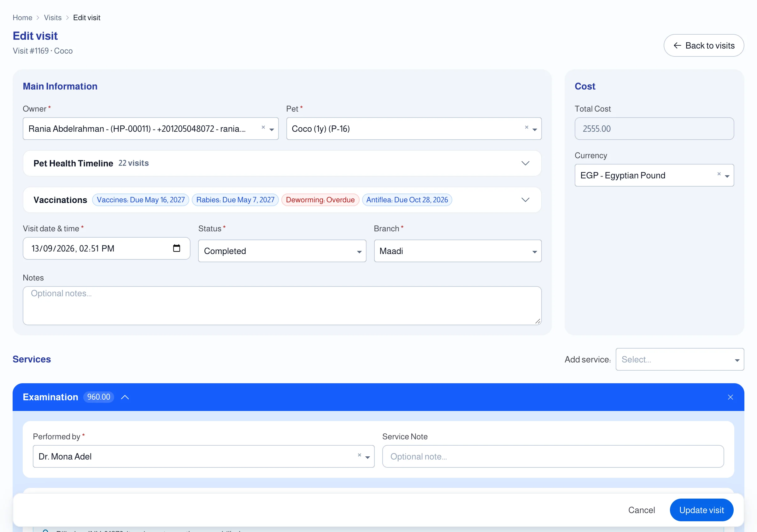Screen dimensions: 757x532
Task: Click the Visit date & time field
Action: (107, 248)
